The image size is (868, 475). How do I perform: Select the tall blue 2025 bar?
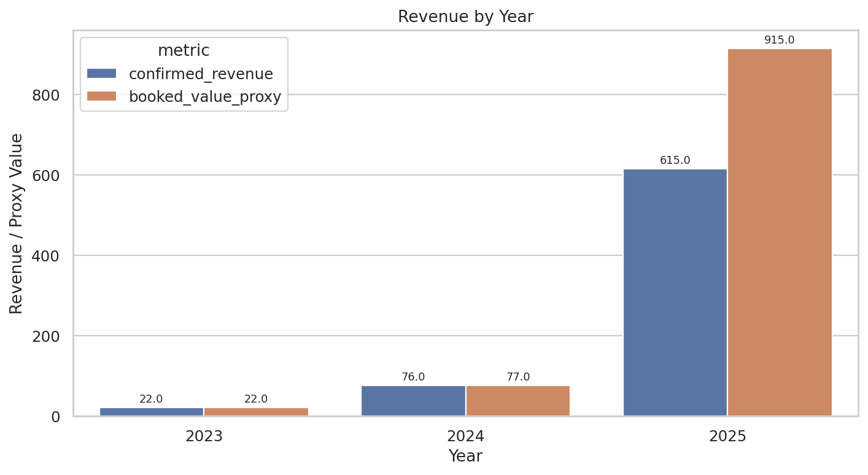click(x=674, y=292)
